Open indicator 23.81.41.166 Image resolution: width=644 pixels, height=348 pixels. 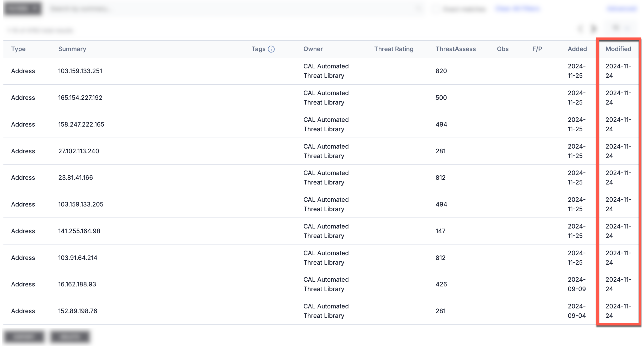click(x=76, y=178)
